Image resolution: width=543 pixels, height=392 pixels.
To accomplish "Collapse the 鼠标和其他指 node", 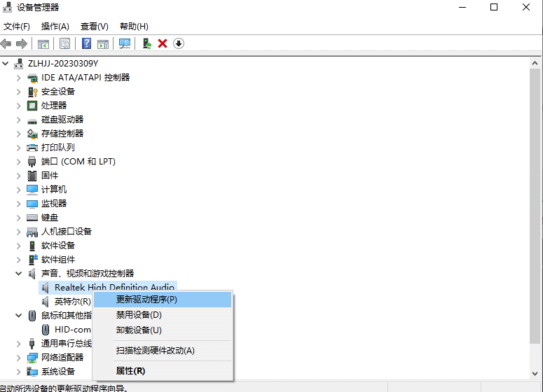I will pos(19,316).
